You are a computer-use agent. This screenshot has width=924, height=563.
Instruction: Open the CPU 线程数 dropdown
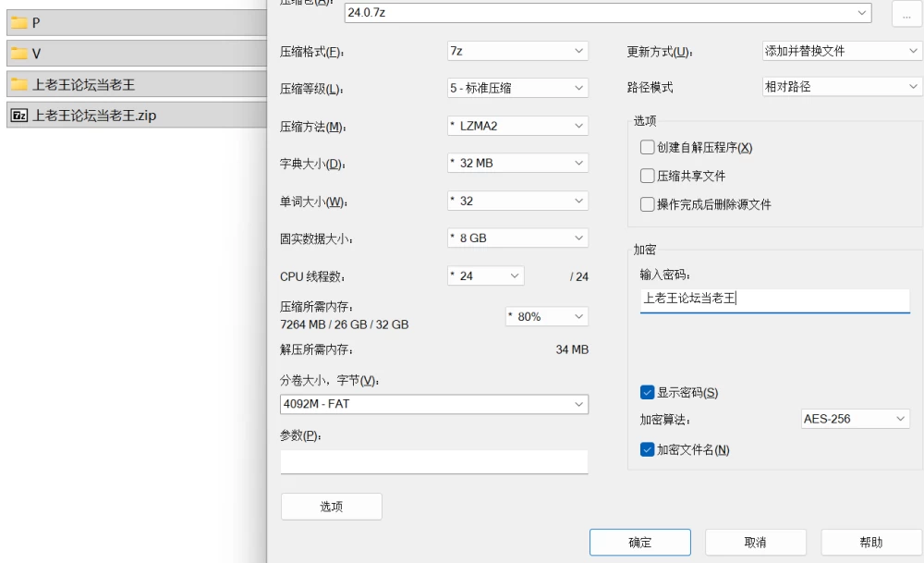[486, 275]
